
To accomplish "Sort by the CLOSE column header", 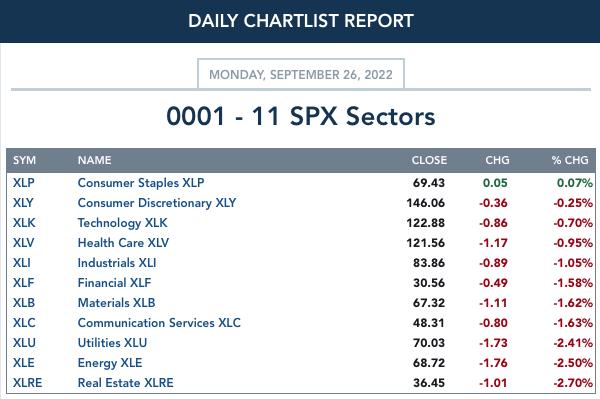I will point(429,160).
